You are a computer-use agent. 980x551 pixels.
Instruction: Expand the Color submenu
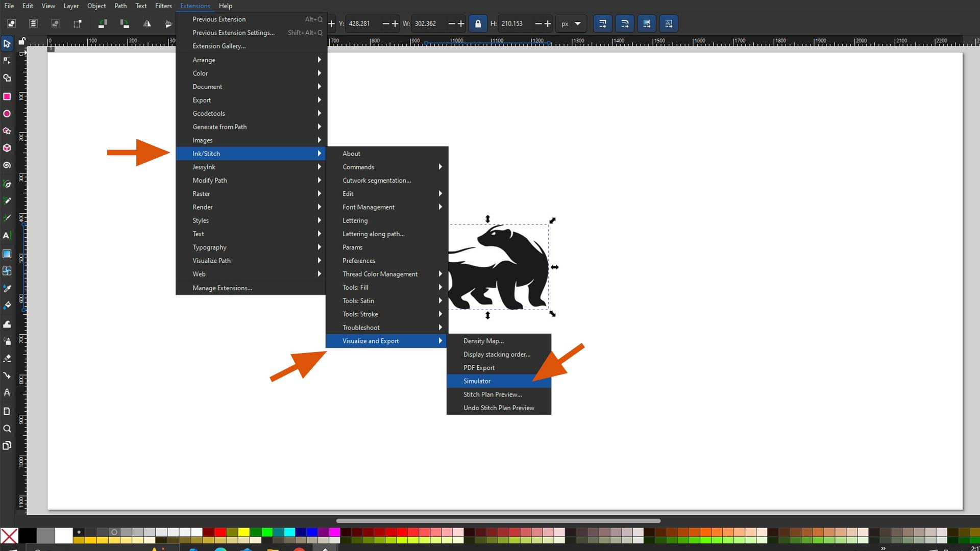click(251, 73)
